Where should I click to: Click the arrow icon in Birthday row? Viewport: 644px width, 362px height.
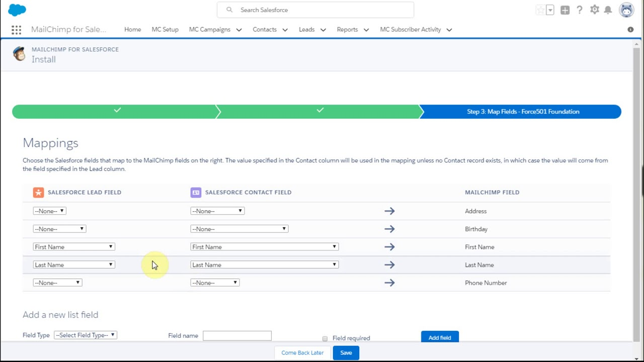pyautogui.click(x=389, y=229)
